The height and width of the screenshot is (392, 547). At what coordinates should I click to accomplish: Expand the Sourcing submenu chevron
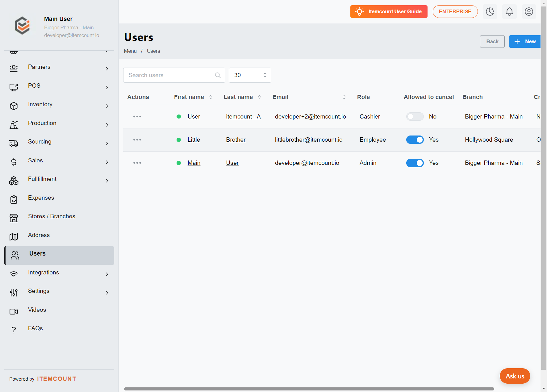107,143
